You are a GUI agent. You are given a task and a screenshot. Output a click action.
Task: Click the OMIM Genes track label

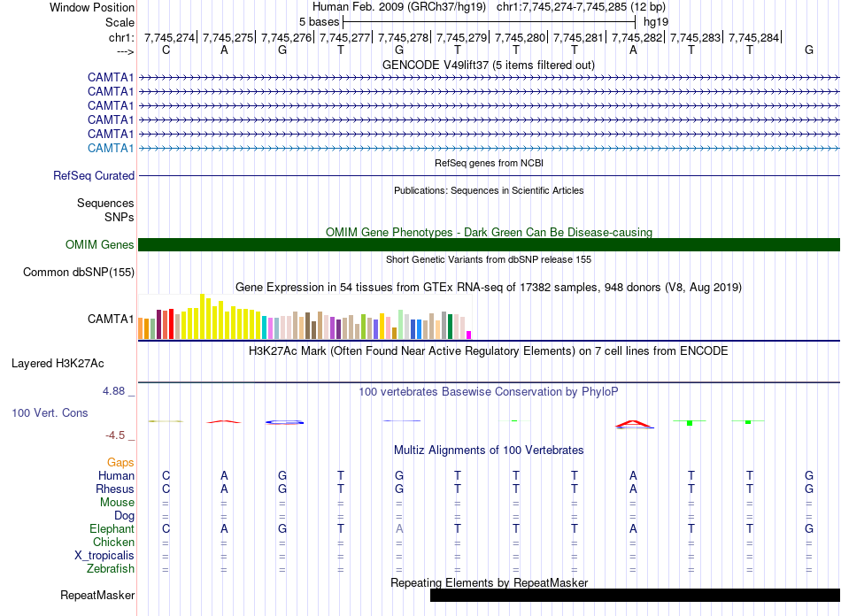100,244
